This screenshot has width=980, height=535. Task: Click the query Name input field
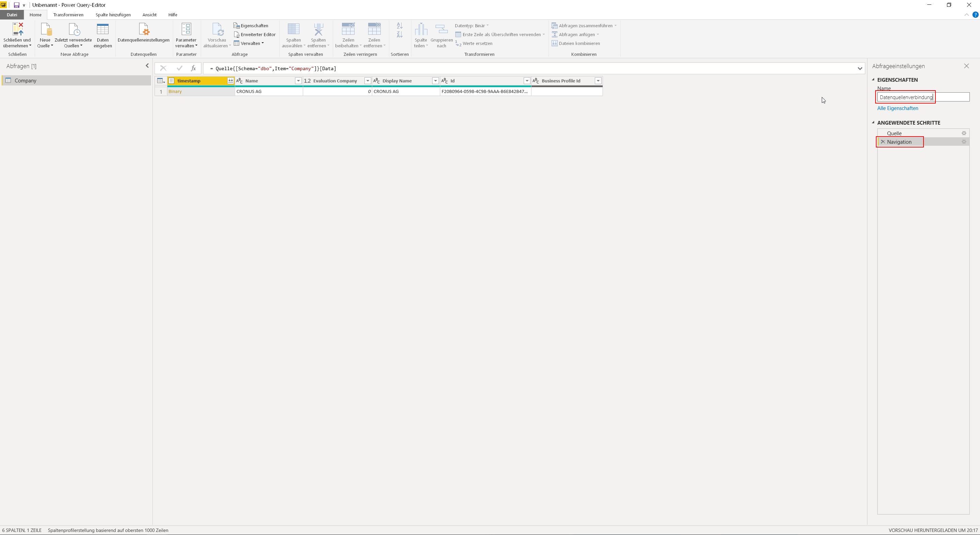pos(923,97)
